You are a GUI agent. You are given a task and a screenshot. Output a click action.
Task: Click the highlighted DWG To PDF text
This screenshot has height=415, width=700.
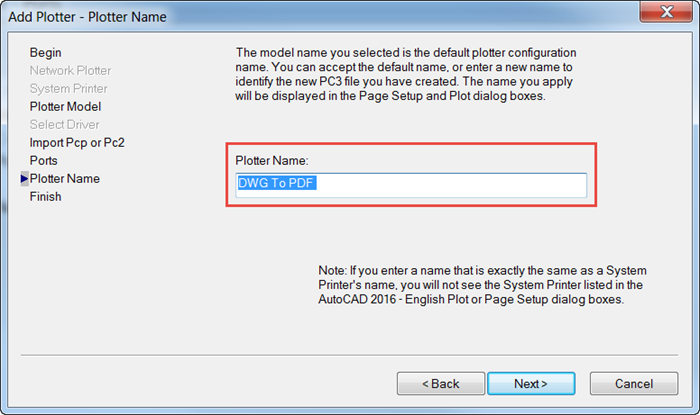pos(277,183)
